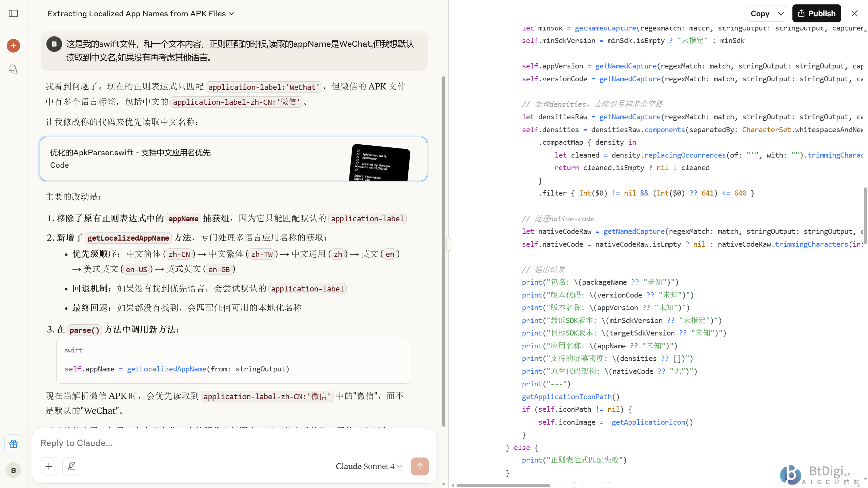Click the parse() inline code text
The height and width of the screenshot is (488, 868).
[84, 330]
